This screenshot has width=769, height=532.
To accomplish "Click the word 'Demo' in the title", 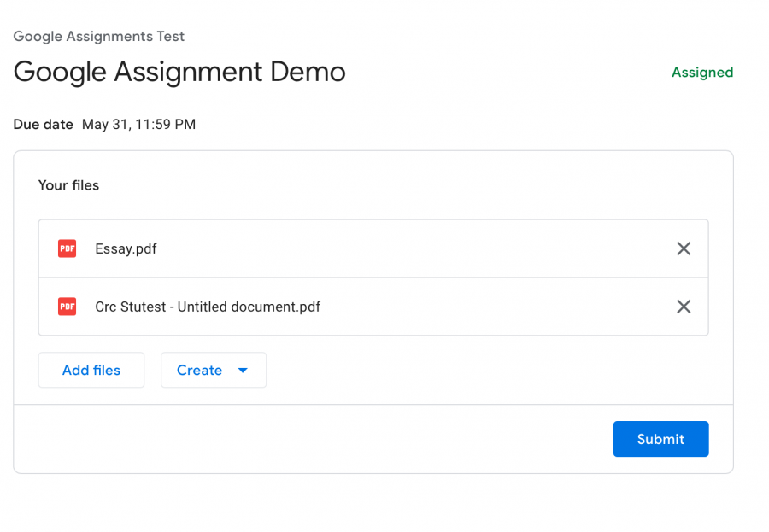I will pos(308,72).
